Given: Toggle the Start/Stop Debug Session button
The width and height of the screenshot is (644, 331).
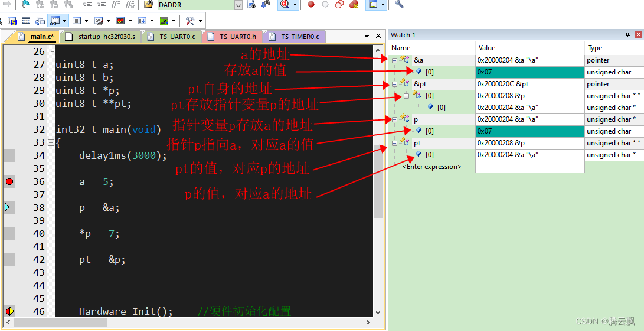Looking at the screenshot, I should 284,5.
